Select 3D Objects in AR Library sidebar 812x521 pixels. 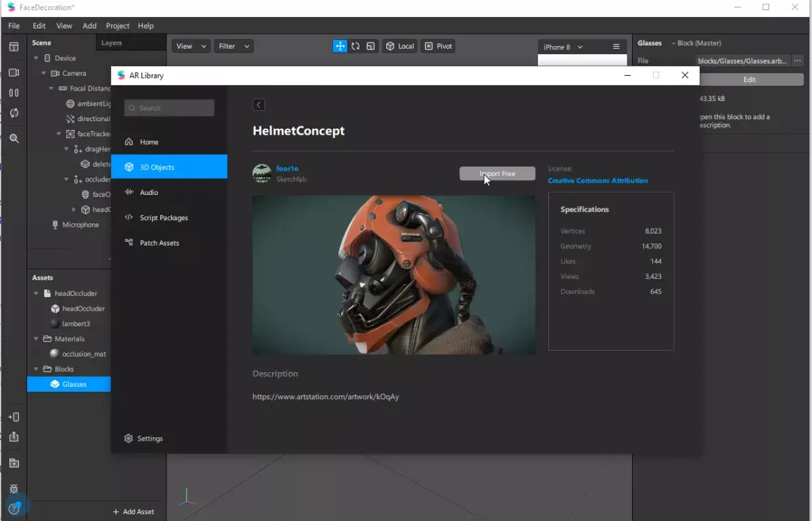point(169,167)
